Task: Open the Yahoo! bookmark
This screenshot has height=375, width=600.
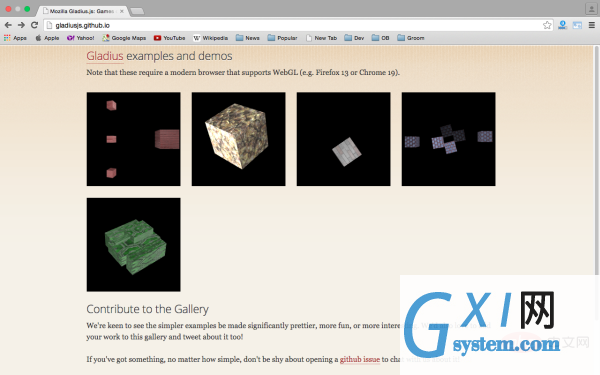Action: (x=80, y=38)
